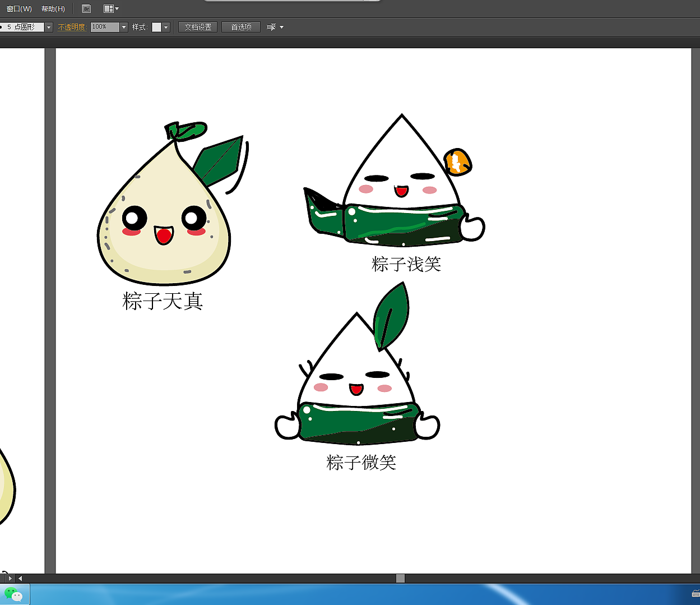Click the keyboard icon in system tray
The image size is (700, 605).
point(696,593)
